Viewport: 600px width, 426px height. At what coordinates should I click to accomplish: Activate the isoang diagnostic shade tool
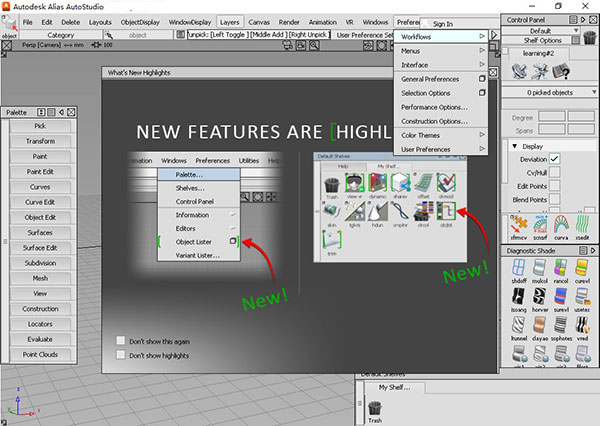[517, 297]
